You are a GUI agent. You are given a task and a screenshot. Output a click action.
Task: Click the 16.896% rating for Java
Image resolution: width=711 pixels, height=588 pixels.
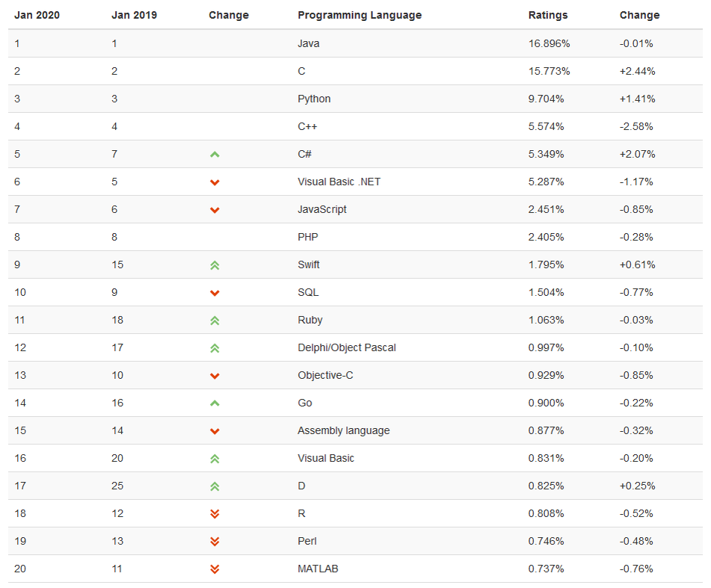[549, 43]
